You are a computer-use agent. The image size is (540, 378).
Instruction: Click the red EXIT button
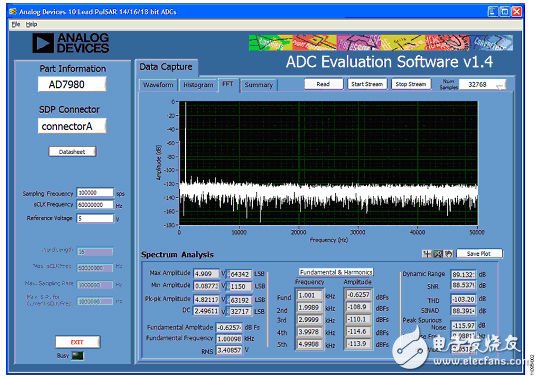coord(77,342)
